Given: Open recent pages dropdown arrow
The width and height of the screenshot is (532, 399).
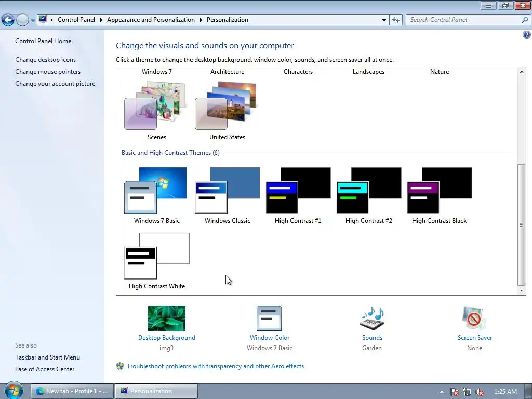Looking at the screenshot, I should [x=33, y=20].
